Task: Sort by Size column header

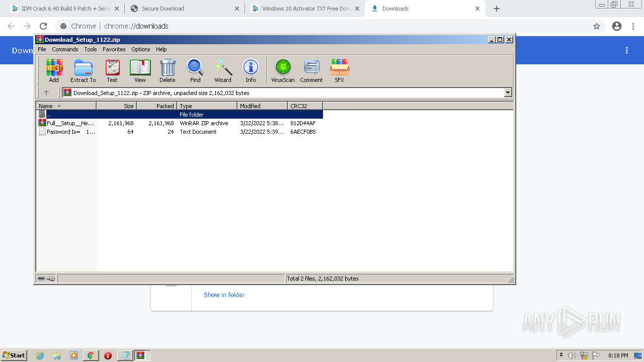Action: pos(116,106)
